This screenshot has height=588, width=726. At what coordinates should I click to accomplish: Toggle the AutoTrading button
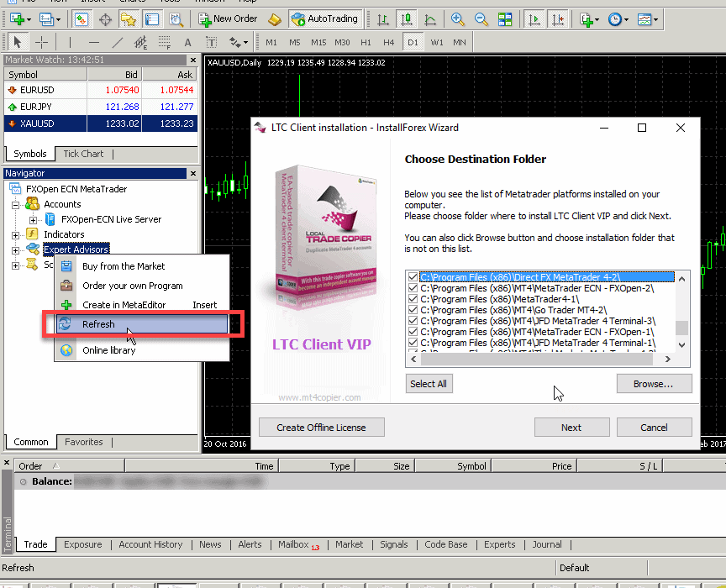[325, 19]
